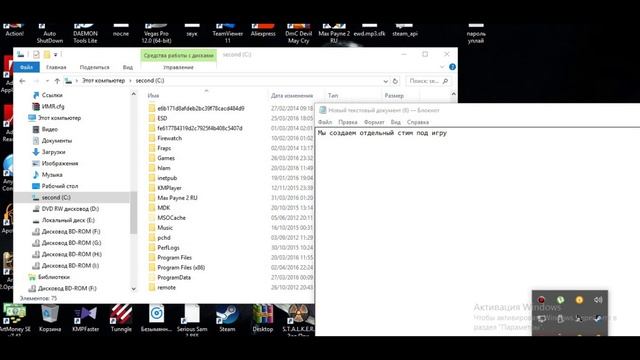Sort files by the Тип column header
The height and width of the screenshot is (360, 640).
click(x=333, y=96)
